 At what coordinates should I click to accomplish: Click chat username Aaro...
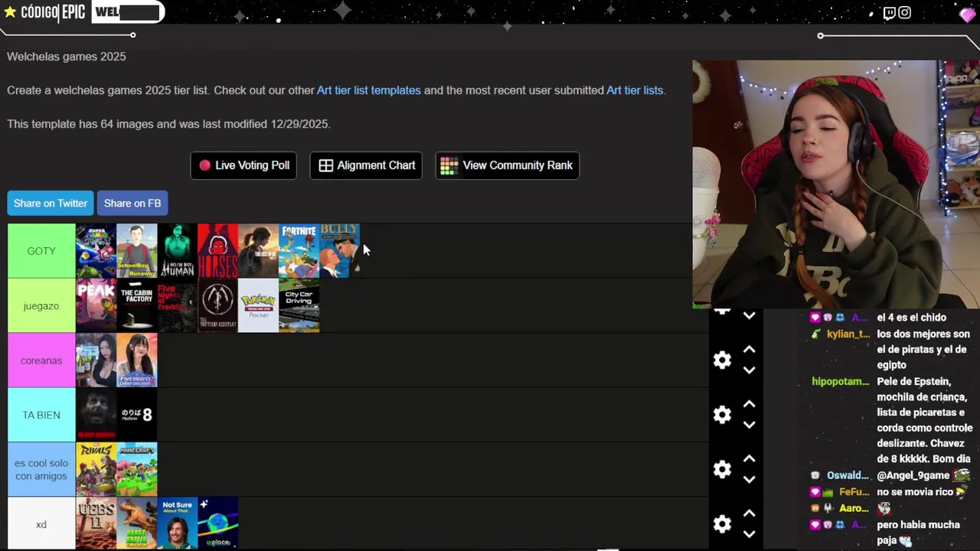coord(854,508)
